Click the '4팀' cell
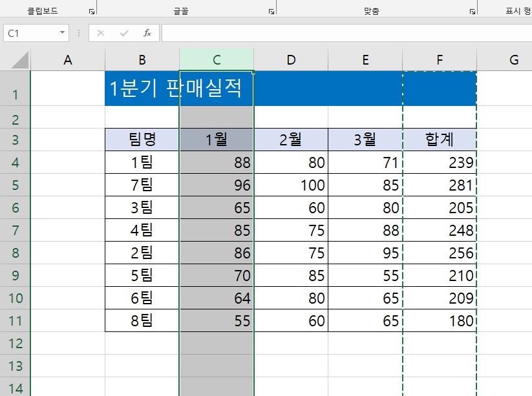 tap(142, 230)
